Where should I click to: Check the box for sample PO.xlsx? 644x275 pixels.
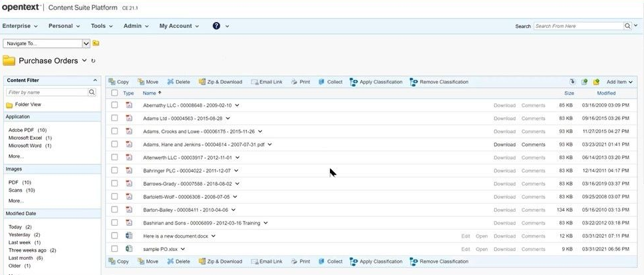[114, 248]
